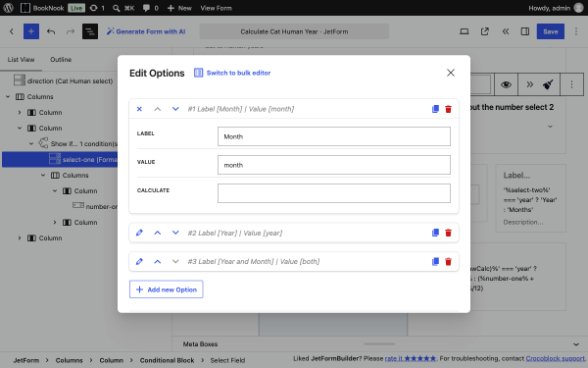
Task: Expand the Meta Boxes panel chevron
Action: (576, 344)
